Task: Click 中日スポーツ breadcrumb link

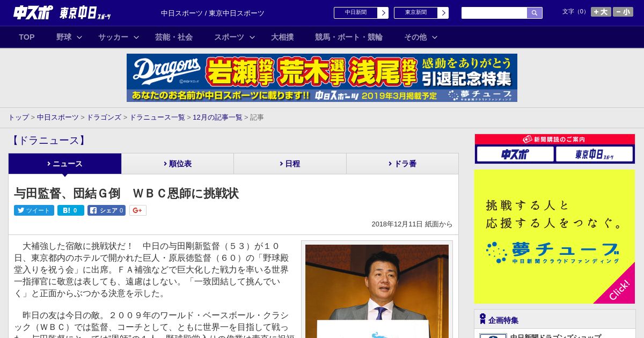Action: coord(58,117)
